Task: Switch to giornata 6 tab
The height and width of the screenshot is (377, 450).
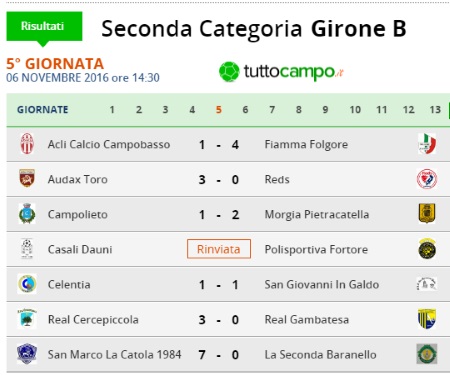Action: point(245,110)
